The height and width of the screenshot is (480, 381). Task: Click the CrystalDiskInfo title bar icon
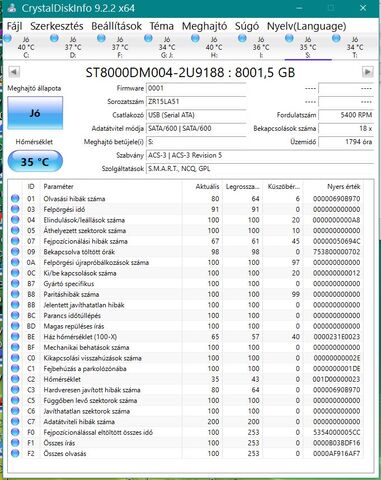(11, 8)
